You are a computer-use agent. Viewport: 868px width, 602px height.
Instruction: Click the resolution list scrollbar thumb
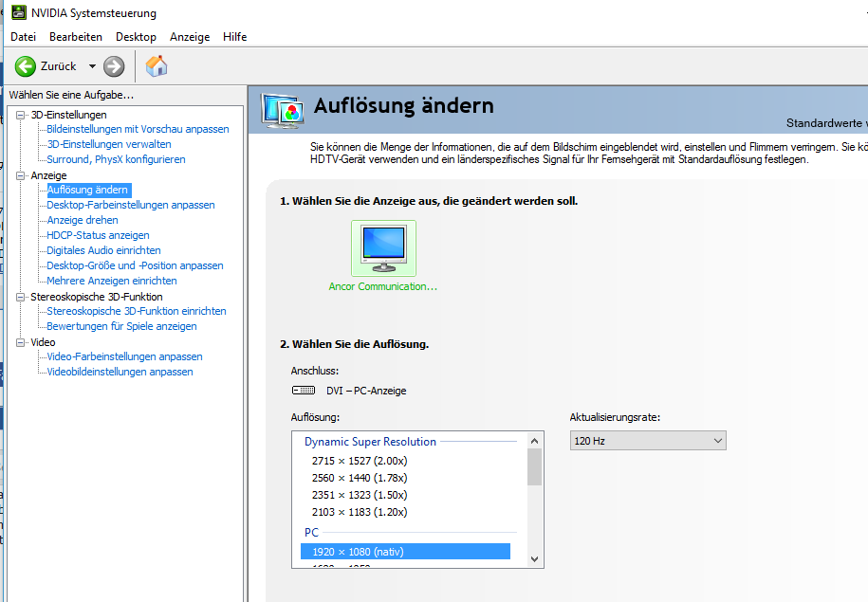(x=534, y=467)
